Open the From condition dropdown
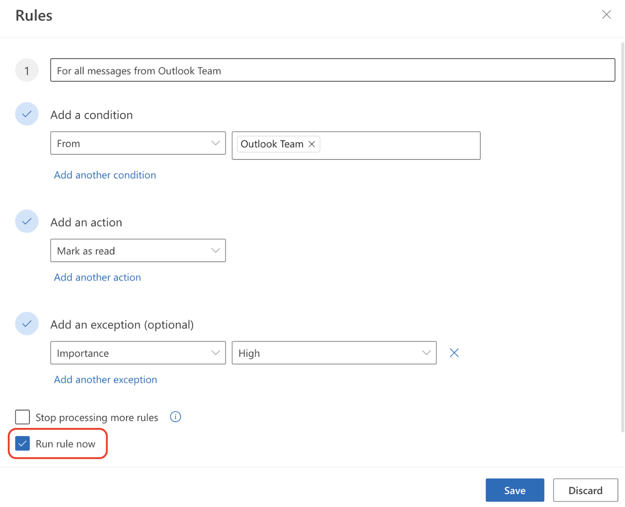 point(138,143)
